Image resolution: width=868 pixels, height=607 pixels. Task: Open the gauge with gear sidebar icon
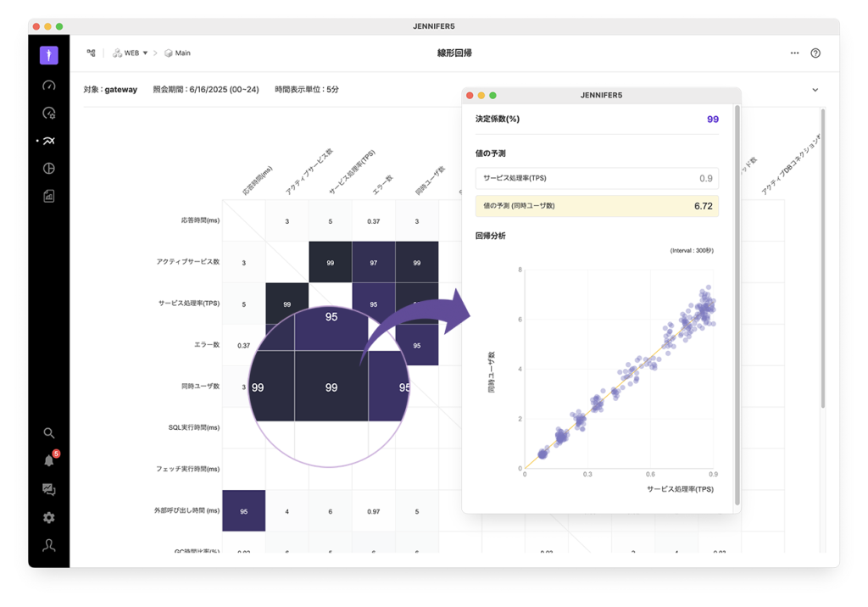[x=48, y=113]
